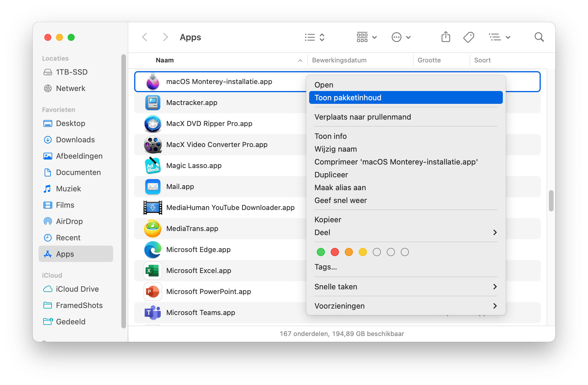The image size is (588, 385).
Task: Click the sidebar vertical scrollbar
Action: pos(124,191)
